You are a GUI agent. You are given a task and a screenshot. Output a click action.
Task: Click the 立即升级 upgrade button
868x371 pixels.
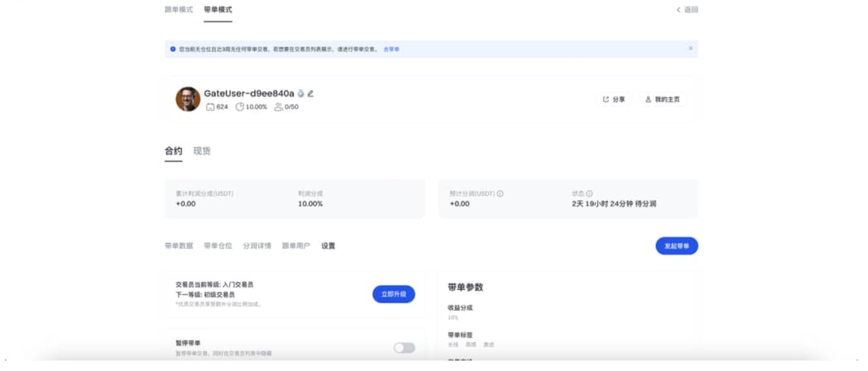(393, 294)
